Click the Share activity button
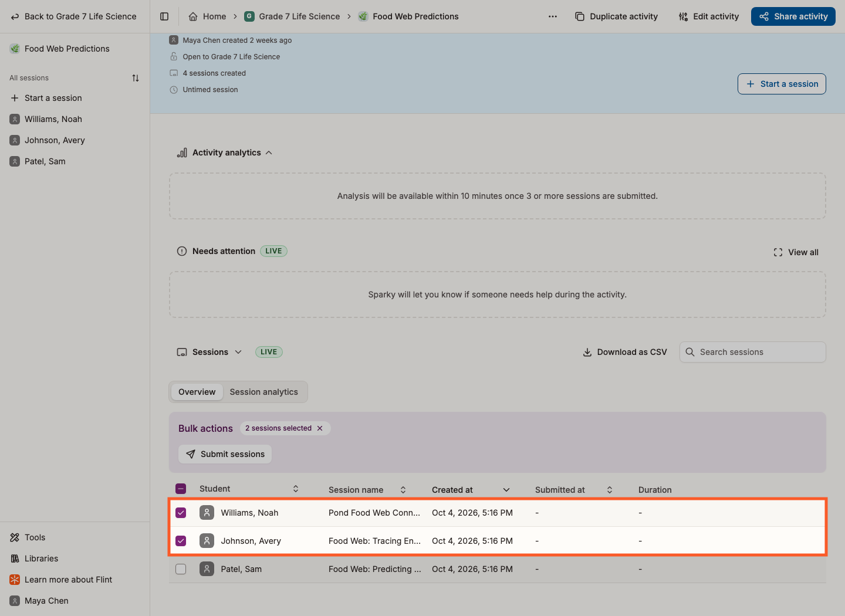Image resolution: width=845 pixels, height=616 pixels. 793,16
